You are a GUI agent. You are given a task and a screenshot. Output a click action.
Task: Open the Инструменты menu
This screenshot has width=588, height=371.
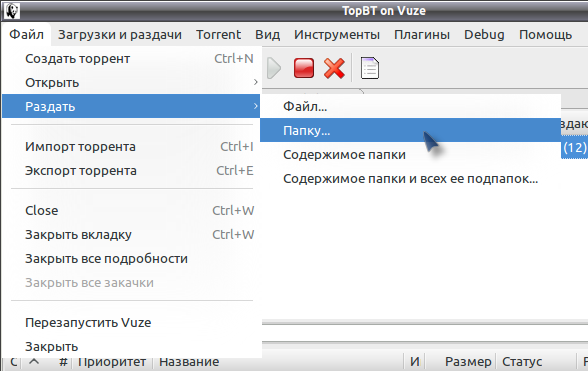click(x=337, y=35)
